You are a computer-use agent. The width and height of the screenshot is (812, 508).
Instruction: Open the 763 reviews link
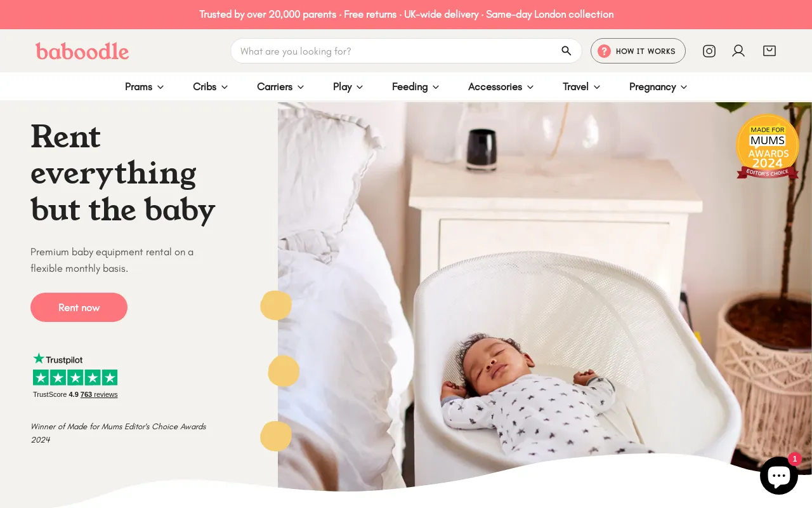click(99, 394)
